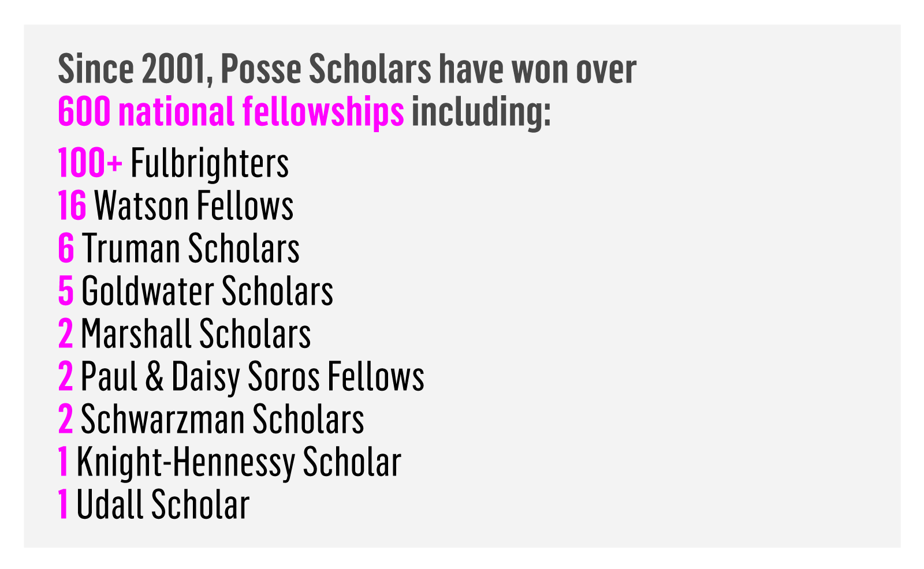Click the '5' beside Goldwater Scholars
Image resolution: width=924 pixels, height=569 pixels.
tap(66, 291)
